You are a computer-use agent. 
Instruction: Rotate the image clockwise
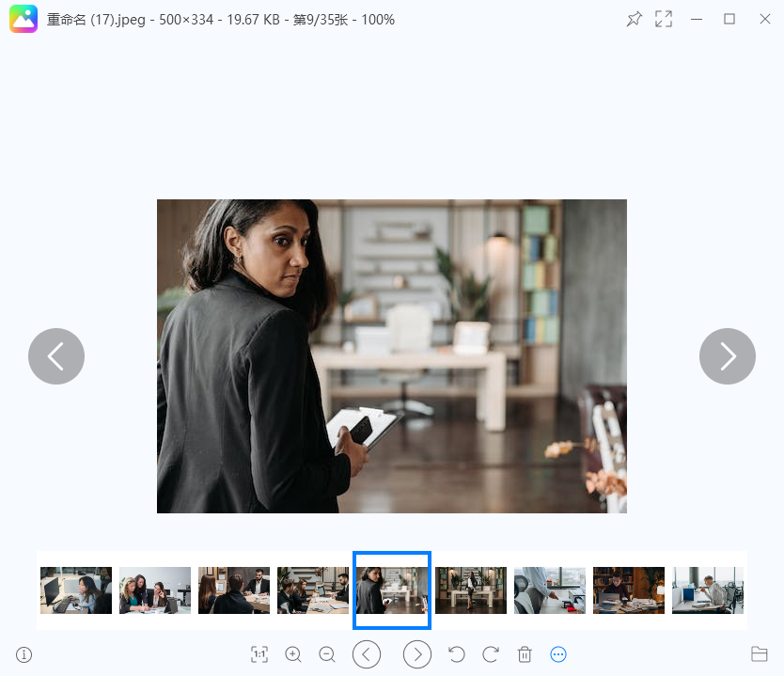[x=491, y=654]
